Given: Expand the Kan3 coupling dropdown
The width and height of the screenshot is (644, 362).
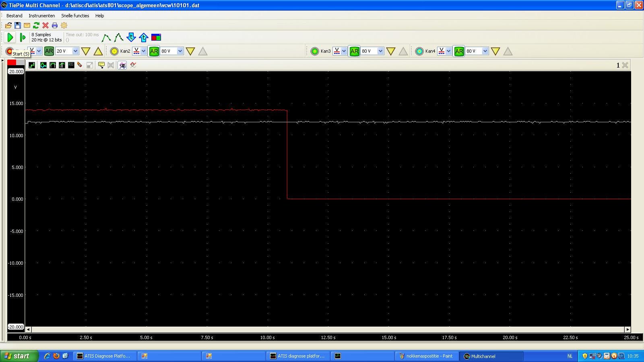Looking at the screenshot, I should click(344, 51).
